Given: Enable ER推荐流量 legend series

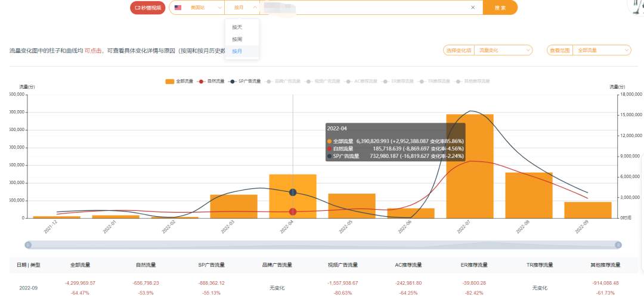Looking at the screenshot, I should tap(398, 81).
